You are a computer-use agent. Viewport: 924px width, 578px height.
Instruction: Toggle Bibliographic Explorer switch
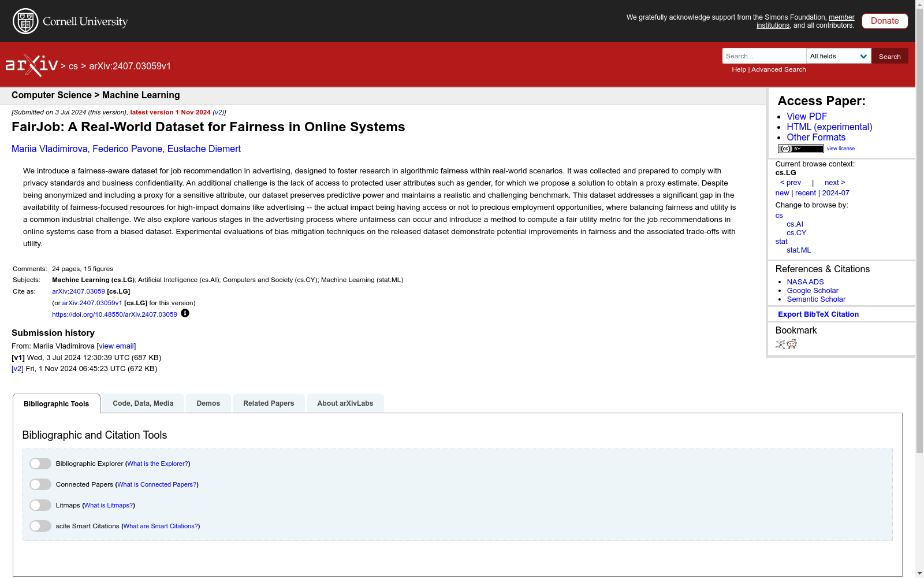(40, 464)
